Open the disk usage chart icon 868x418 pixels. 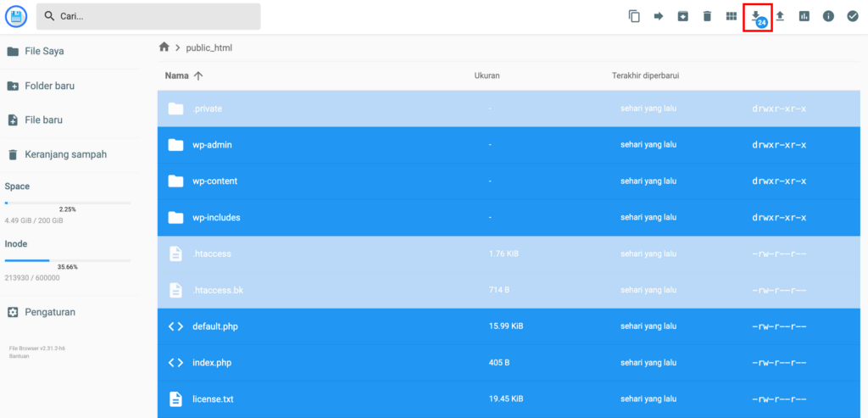[804, 16]
